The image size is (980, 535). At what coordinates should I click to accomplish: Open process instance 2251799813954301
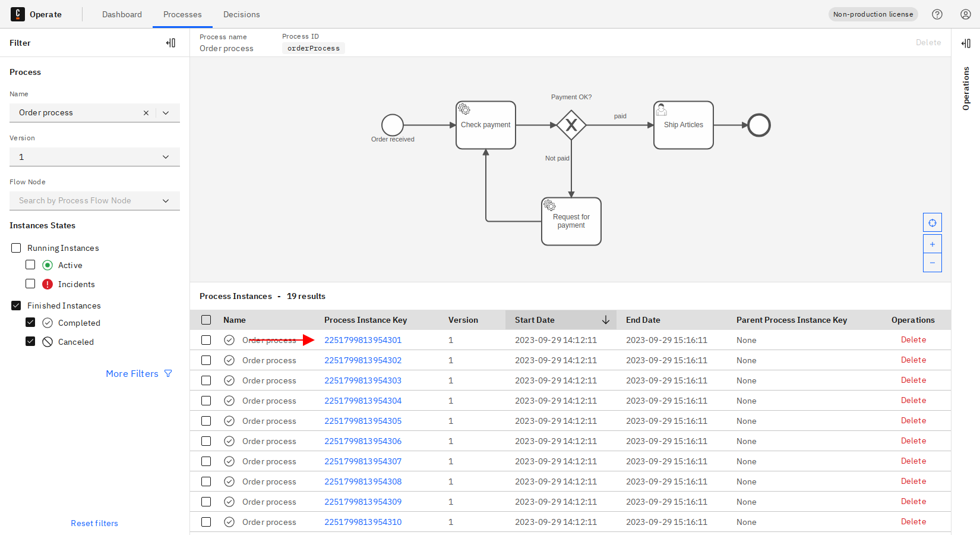click(x=363, y=339)
